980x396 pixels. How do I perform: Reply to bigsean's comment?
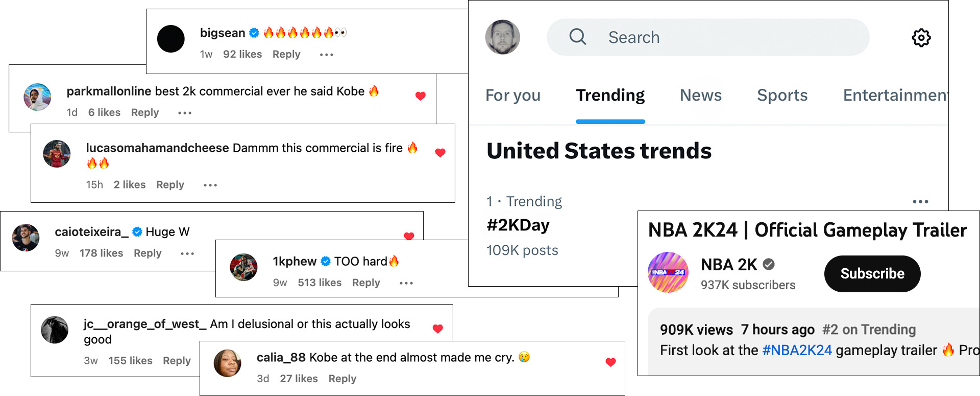pyautogui.click(x=286, y=55)
